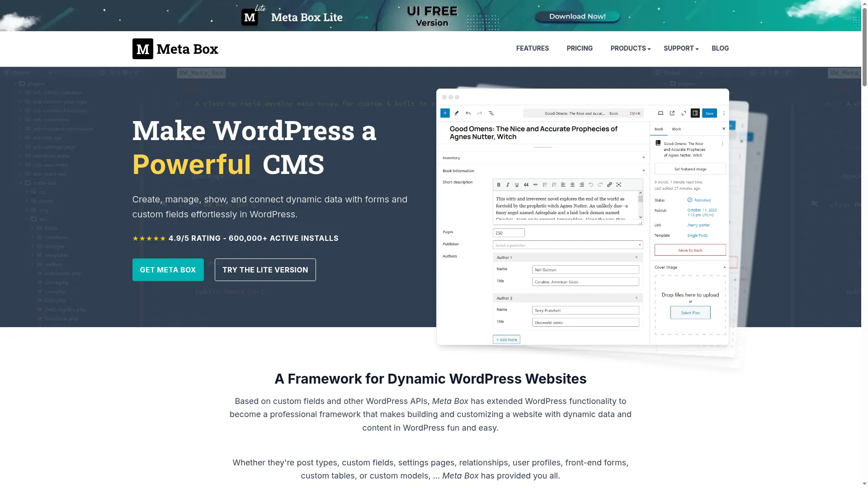Collapse the Cover Image panel
This screenshot has height=488, width=868.
724,267
